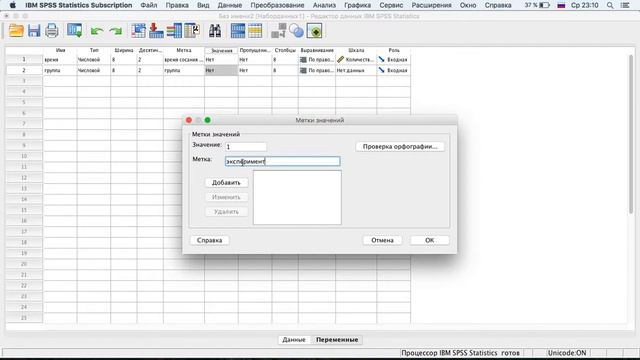Click the Тип column header
The width and height of the screenshot is (640, 360).
[93, 50]
